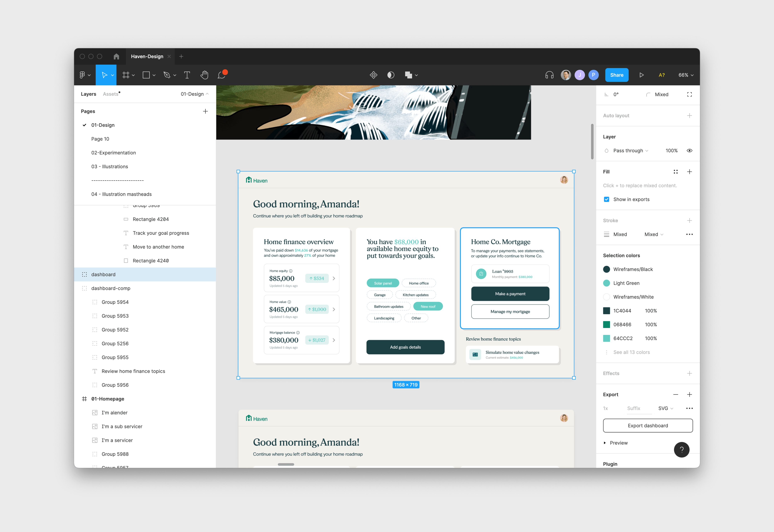Uncheck Show in exports checkbox
This screenshot has width=774, height=532.
[x=606, y=199]
